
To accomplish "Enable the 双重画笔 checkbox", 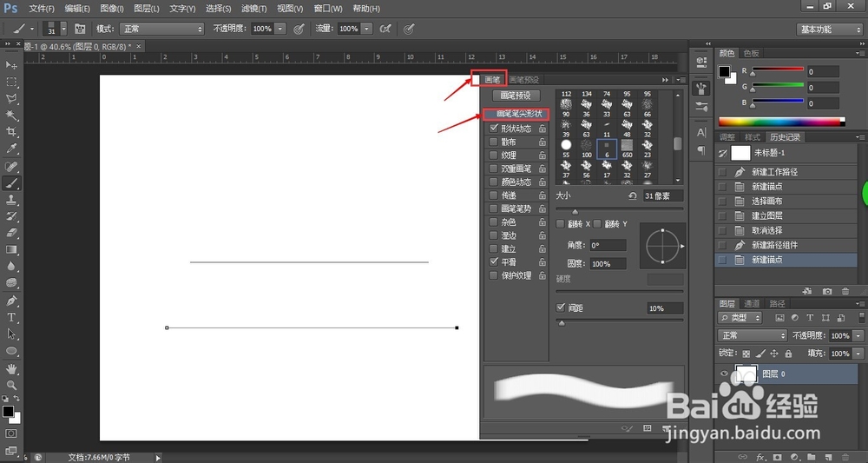I will point(493,169).
